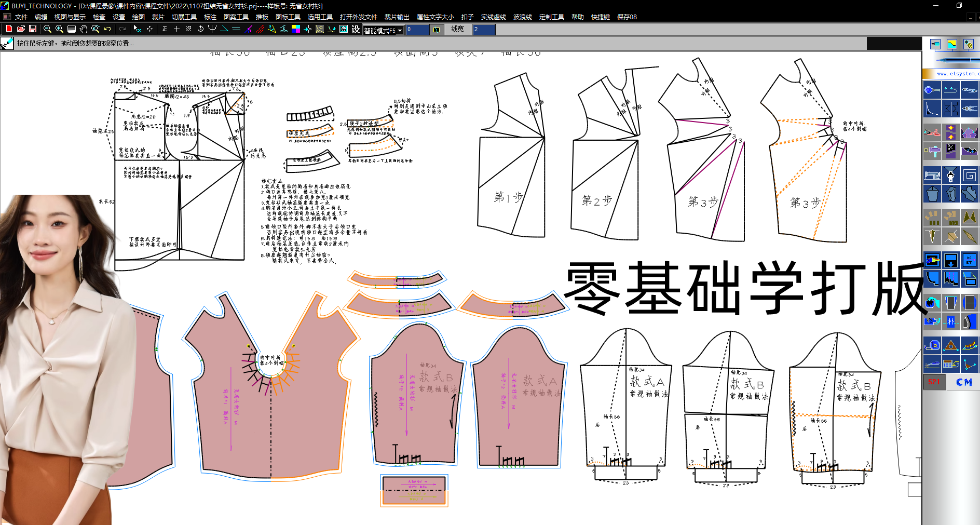Click the undo arrow icon
The image size is (980, 525).
point(107,29)
